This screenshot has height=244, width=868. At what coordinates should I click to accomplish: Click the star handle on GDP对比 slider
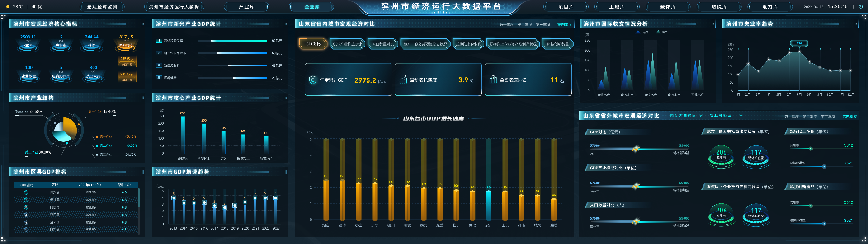click(x=636, y=149)
